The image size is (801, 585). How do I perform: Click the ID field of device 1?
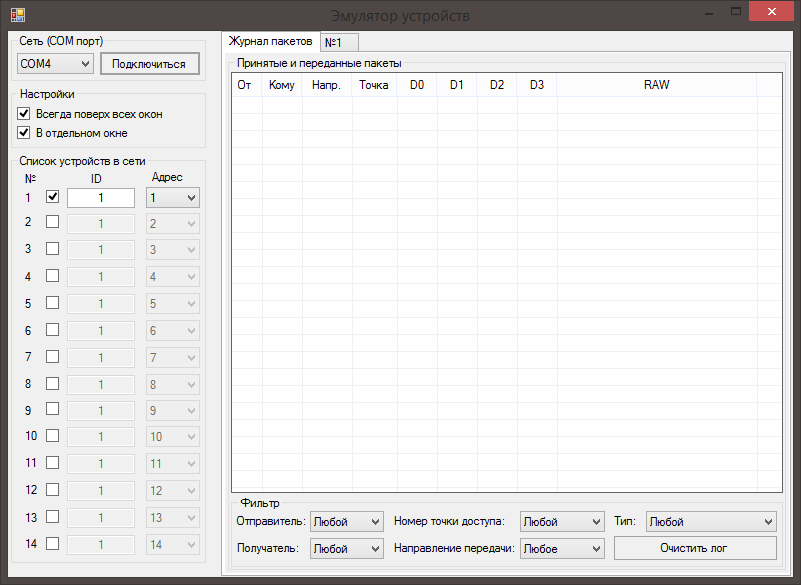pos(101,198)
